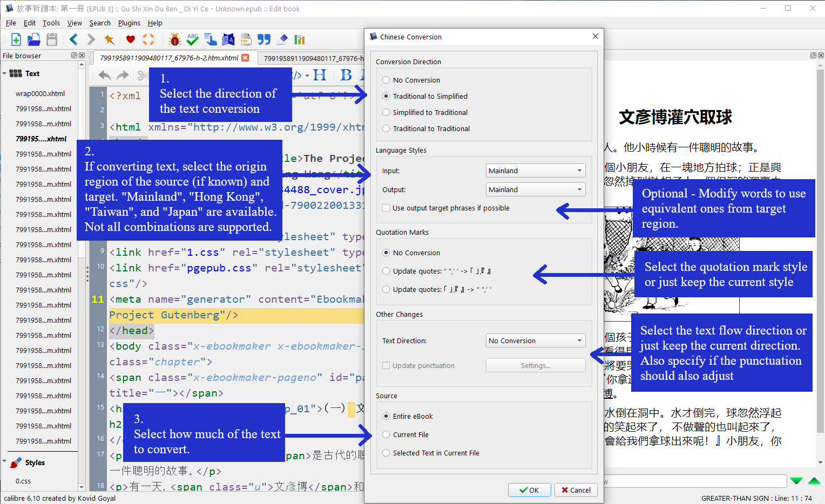Click the red heart donate icon
This screenshot has width=825, height=504.
pyautogui.click(x=131, y=39)
